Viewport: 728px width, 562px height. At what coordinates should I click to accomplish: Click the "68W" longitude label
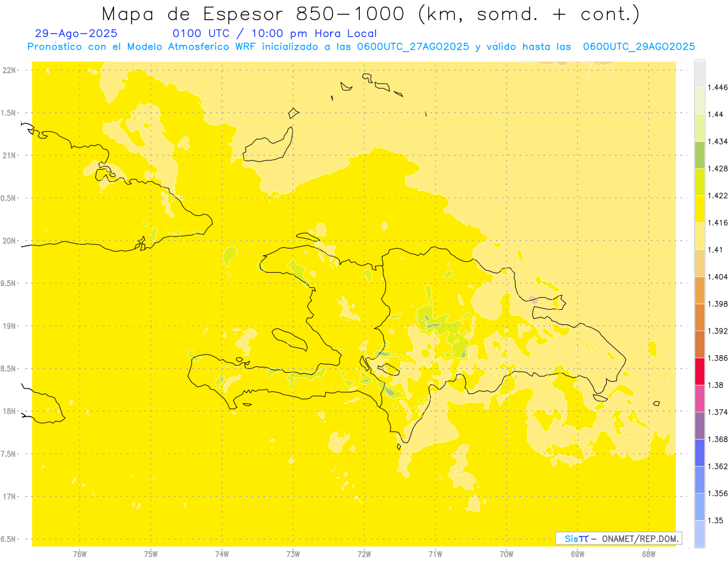point(649,554)
